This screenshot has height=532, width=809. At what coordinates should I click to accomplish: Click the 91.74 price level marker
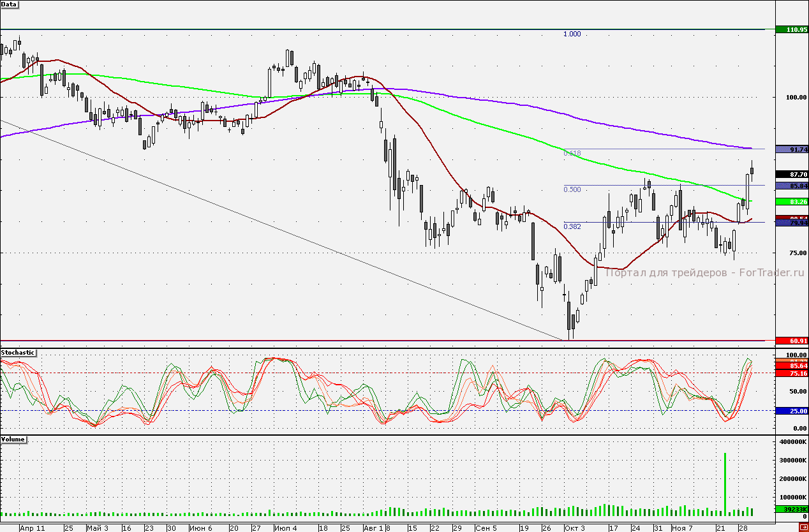point(791,149)
